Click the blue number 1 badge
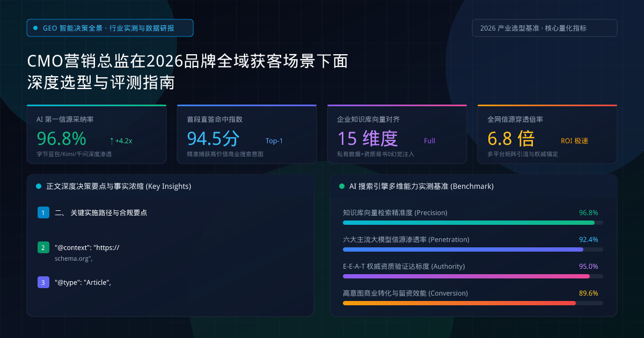This screenshot has width=644, height=338. [43, 212]
